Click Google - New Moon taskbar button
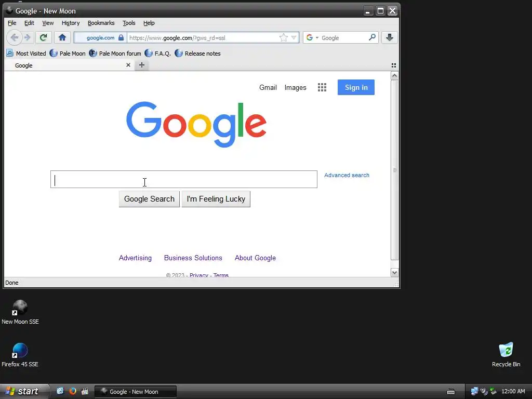This screenshot has height=399, width=532. [136, 392]
